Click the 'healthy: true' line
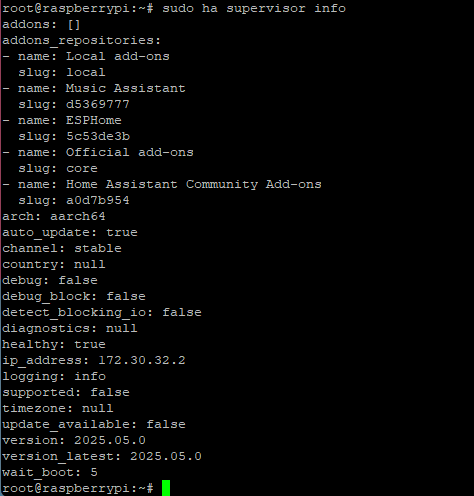Viewport: 474px width, 496px height. pyautogui.click(x=54, y=344)
